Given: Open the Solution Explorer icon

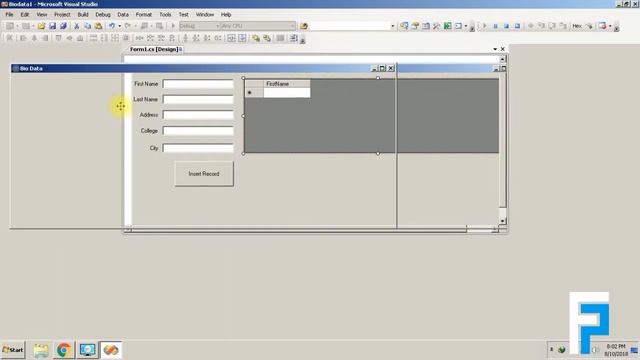Looking at the screenshot, I should (x=404, y=26).
